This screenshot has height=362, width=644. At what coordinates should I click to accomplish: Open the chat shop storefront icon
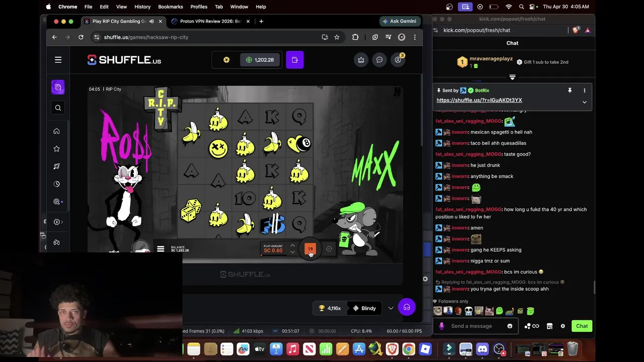click(x=549, y=326)
